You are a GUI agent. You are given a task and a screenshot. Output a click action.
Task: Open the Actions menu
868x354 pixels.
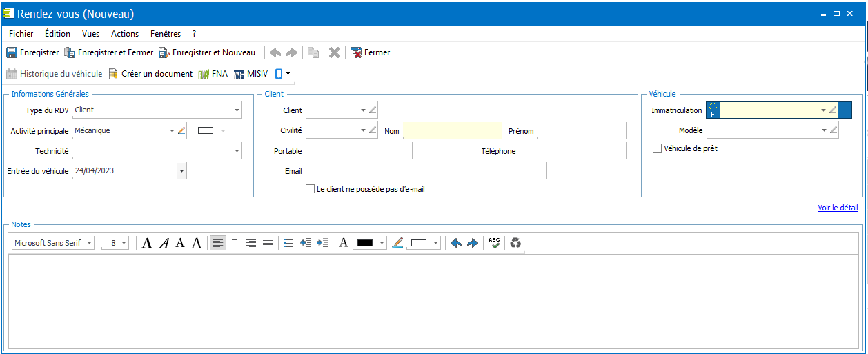tap(125, 33)
